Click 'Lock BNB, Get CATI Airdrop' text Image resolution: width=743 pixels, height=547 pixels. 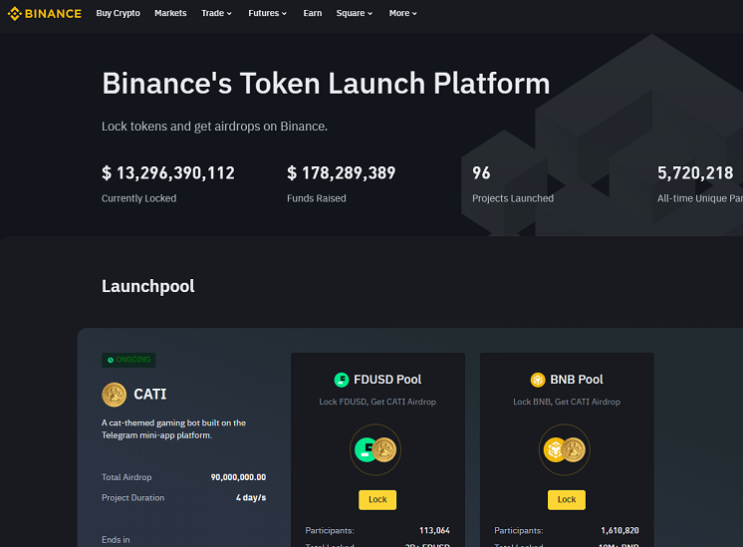[567, 402]
